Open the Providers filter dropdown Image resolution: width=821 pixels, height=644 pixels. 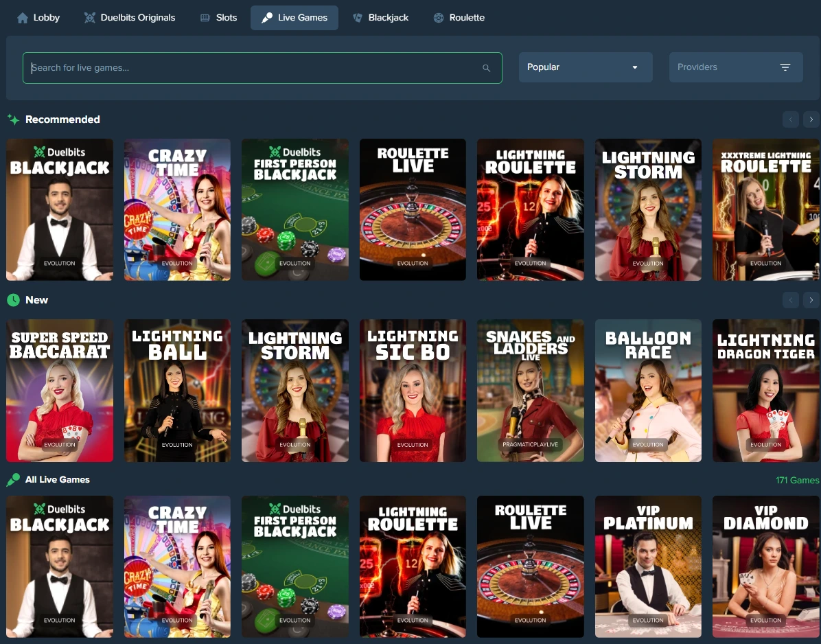click(x=736, y=67)
